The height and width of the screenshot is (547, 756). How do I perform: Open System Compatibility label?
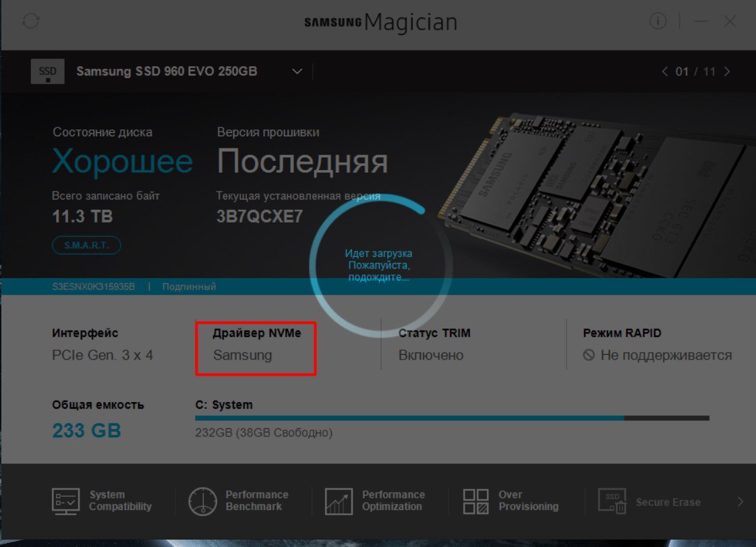point(120,500)
